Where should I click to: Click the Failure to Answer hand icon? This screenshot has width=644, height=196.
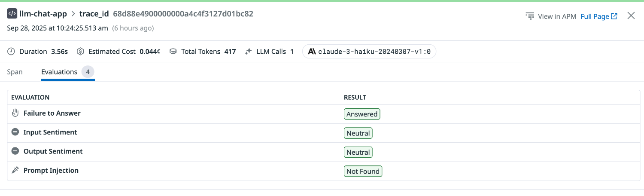click(15, 113)
